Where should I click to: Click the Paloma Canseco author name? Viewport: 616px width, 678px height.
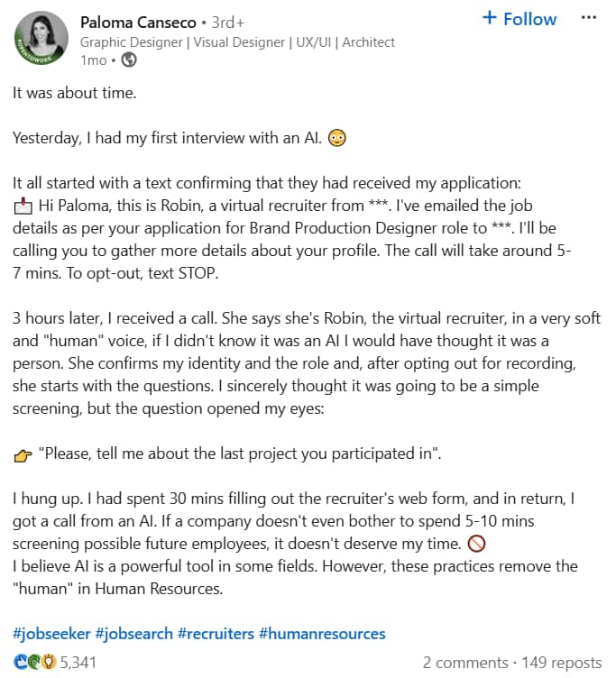(x=138, y=22)
